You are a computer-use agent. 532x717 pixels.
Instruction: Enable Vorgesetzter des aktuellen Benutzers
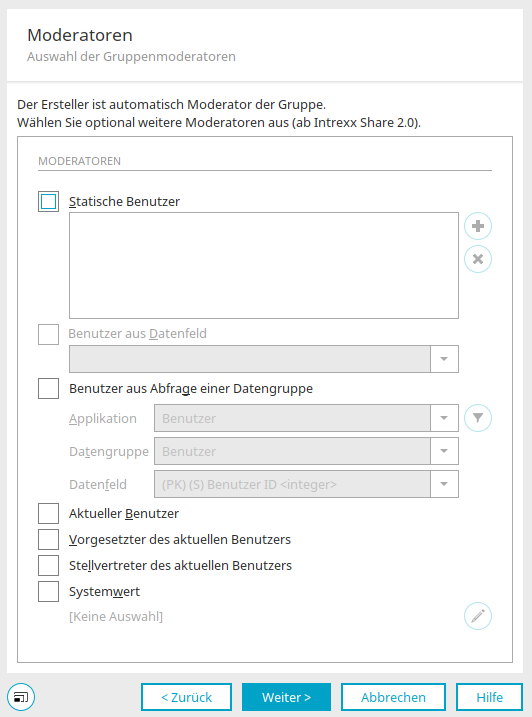(x=48, y=540)
